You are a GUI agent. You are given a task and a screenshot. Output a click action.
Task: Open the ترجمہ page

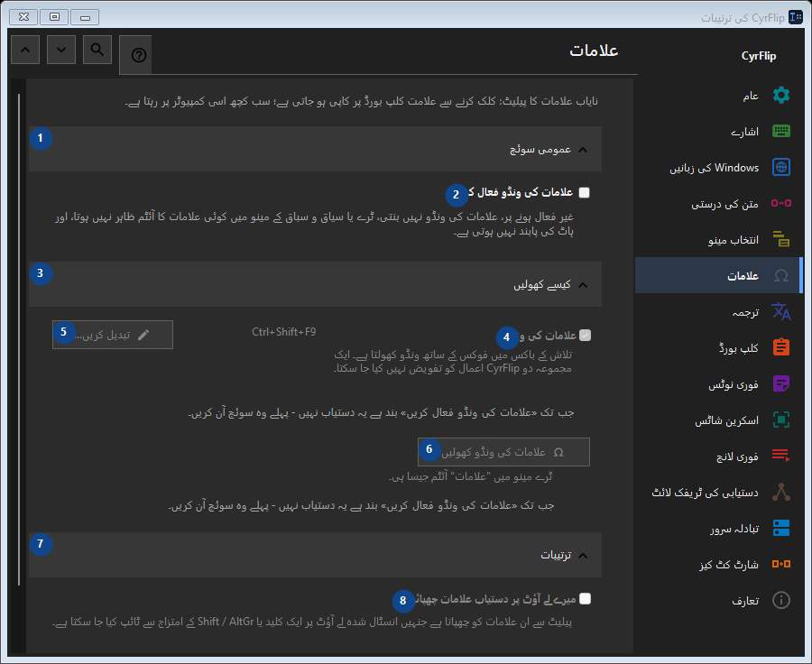(718, 311)
